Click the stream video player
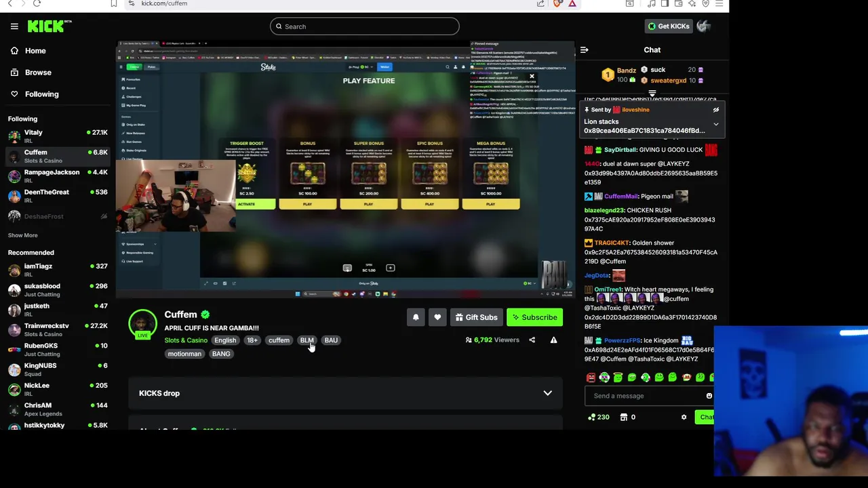The height and width of the screenshot is (488, 868). 346,169
